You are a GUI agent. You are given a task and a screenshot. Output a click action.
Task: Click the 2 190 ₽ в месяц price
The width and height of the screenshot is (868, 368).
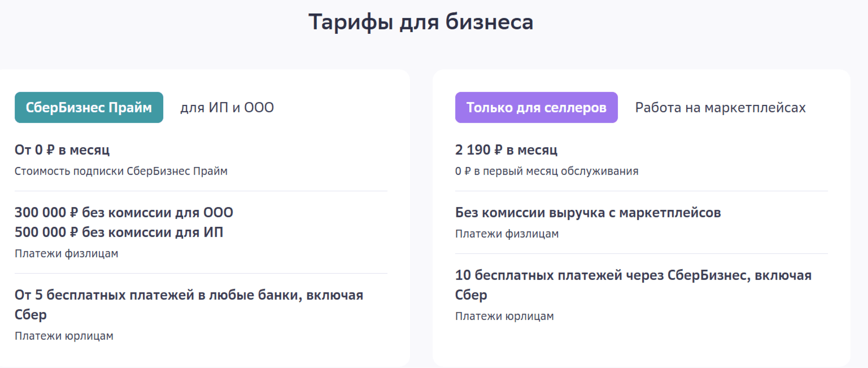click(x=506, y=150)
